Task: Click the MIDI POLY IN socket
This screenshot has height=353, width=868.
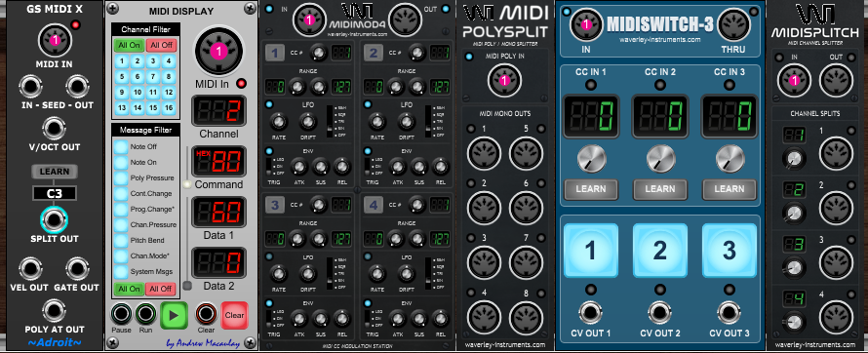Action: 504,80
